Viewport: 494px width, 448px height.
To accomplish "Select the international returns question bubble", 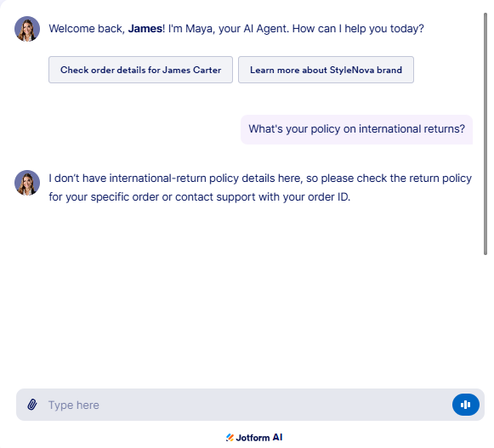I will point(356,129).
